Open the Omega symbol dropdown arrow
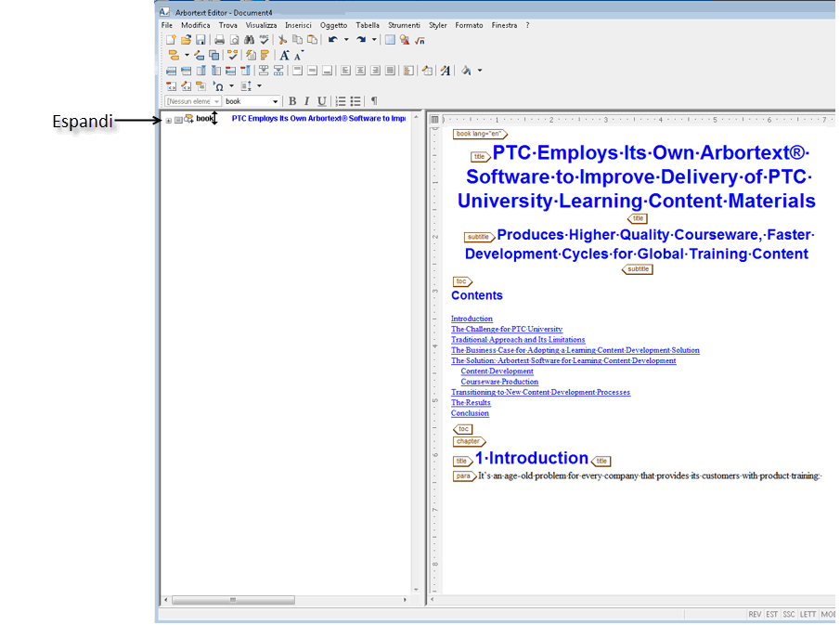This screenshot has width=840, height=625. pyautogui.click(x=231, y=85)
